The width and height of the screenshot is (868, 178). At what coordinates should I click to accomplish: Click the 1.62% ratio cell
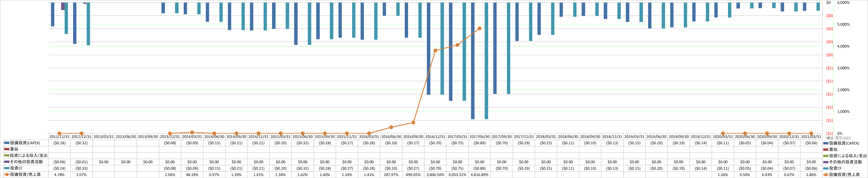coord(303,175)
